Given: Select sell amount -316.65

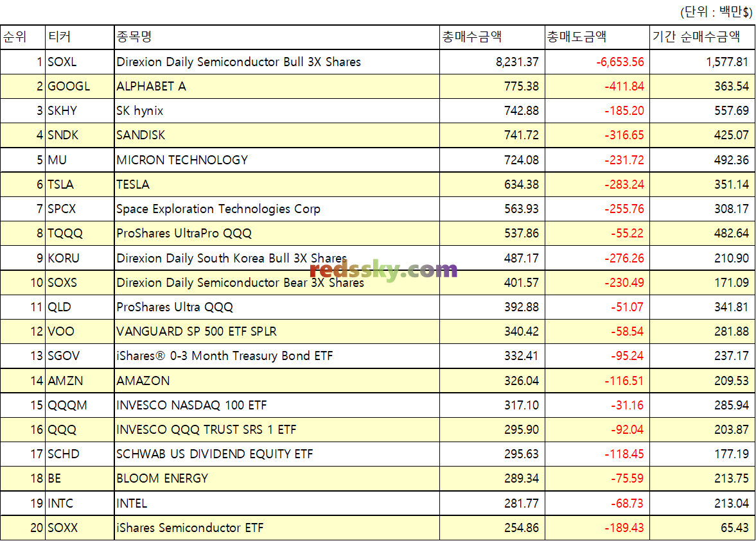Looking at the screenshot, I should [x=624, y=135].
